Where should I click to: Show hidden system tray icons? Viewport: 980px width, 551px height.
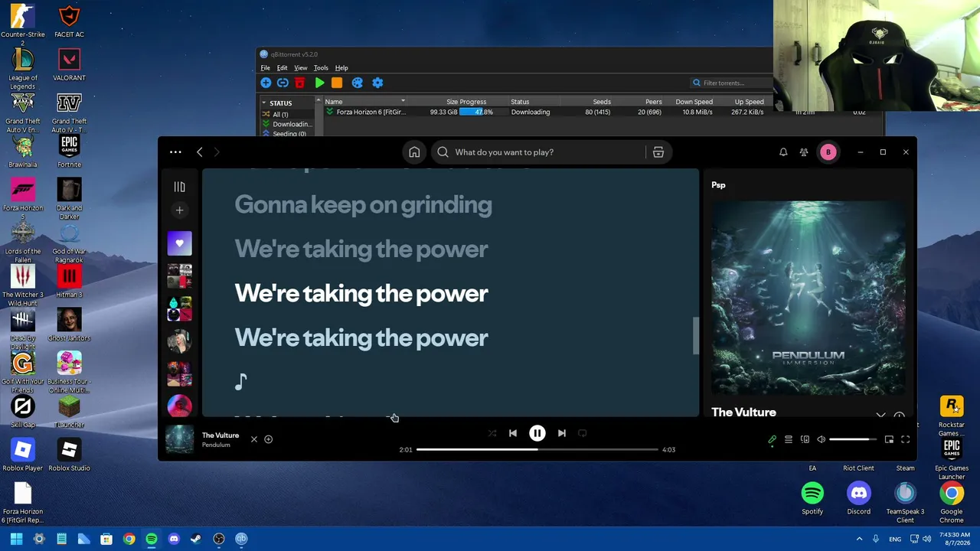click(x=859, y=539)
